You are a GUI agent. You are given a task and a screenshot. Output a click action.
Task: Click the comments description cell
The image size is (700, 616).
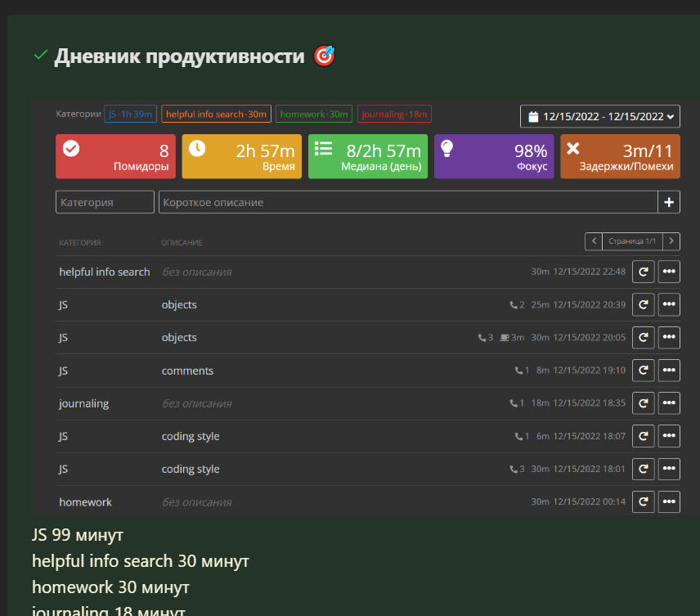click(187, 371)
